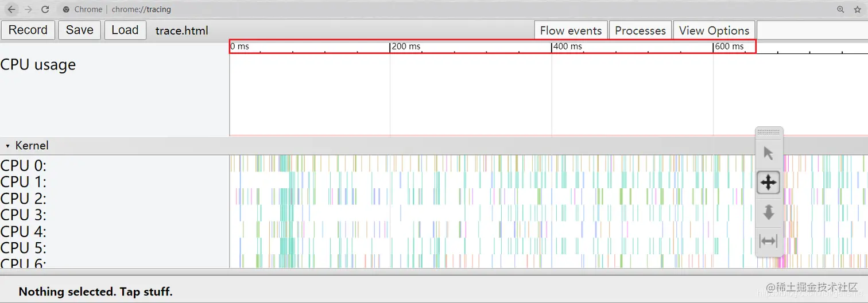Grab the mode selector drag handle

tap(769, 132)
